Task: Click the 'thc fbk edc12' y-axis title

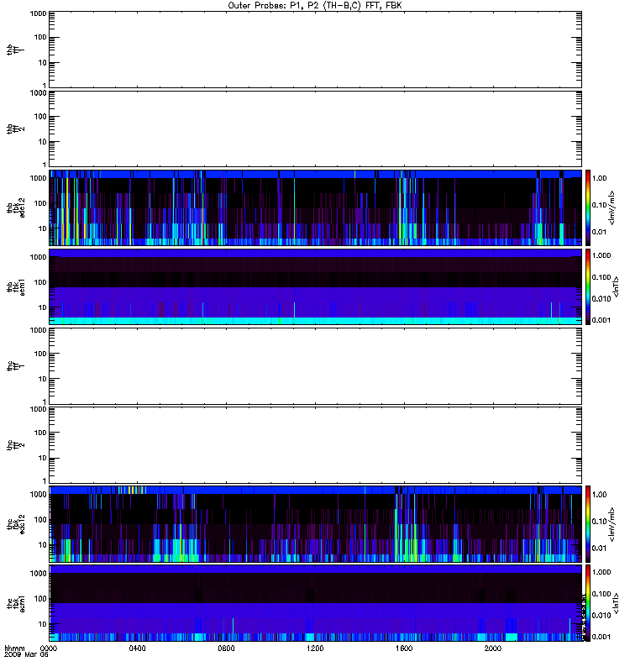Action: 16,523
